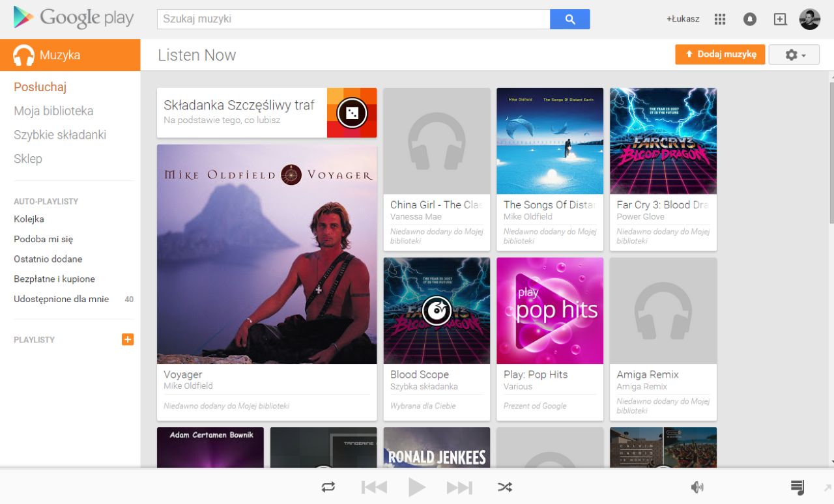Click the page vertical scrollbar
This screenshot has height=504, width=834.
click(x=831, y=153)
